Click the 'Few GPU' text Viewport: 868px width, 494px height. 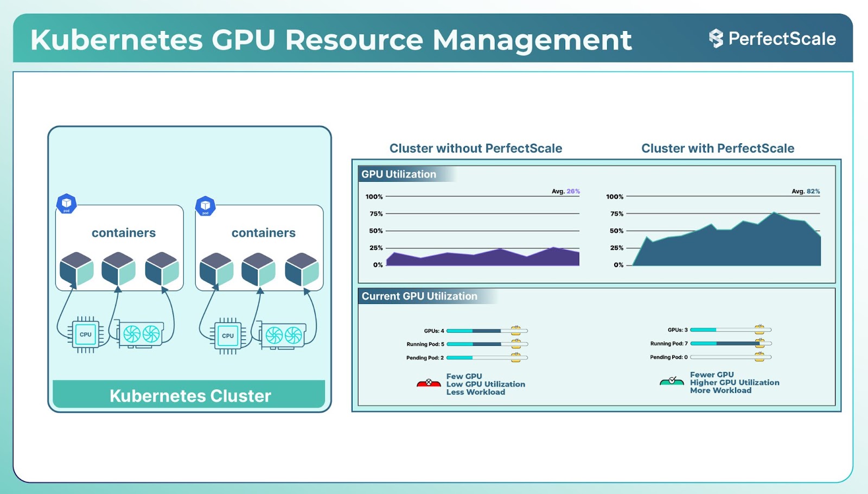pyautogui.click(x=464, y=376)
